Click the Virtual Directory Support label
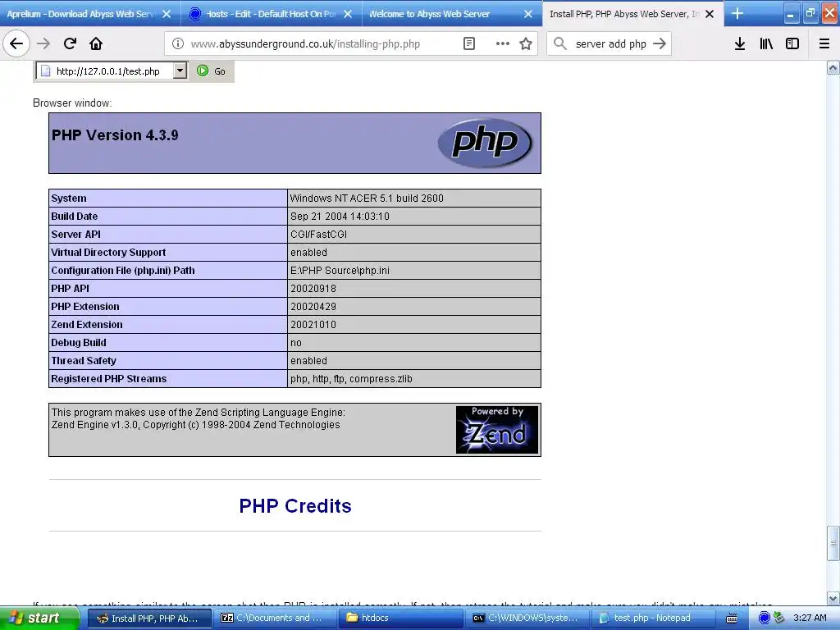This screenshot has height=630, width=840. click(108, 253)
